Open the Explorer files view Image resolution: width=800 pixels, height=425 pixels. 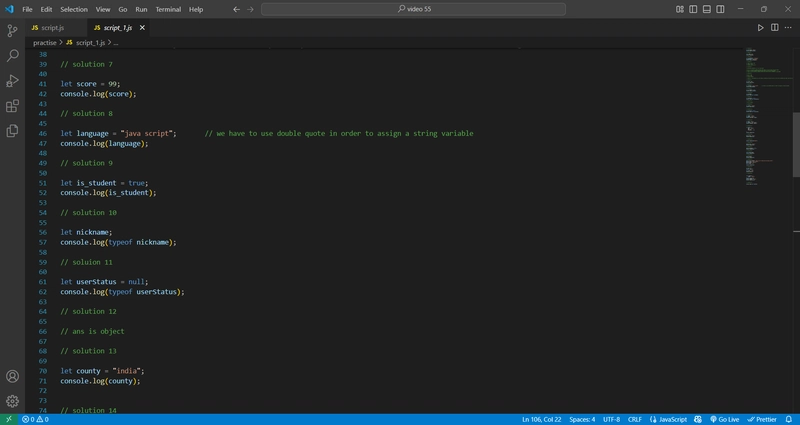12,131
